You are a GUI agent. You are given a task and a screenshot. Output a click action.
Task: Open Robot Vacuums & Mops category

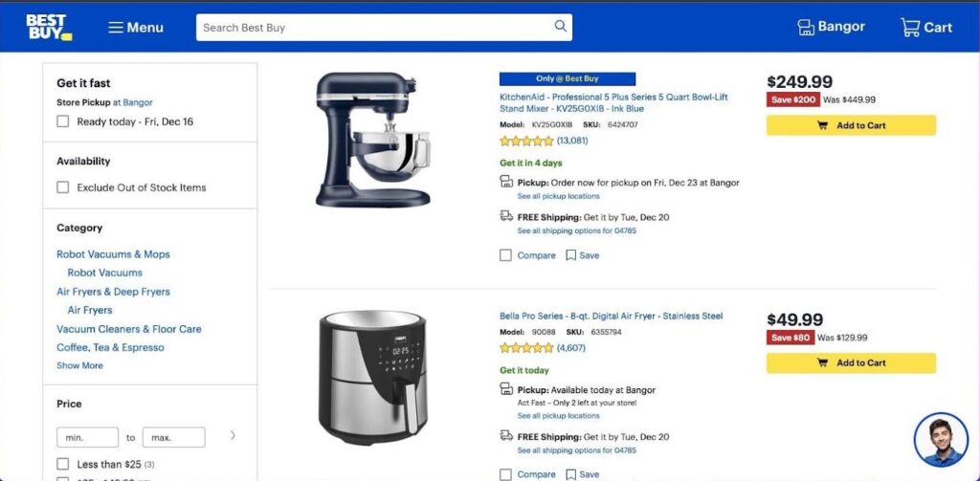coord(113,254)
